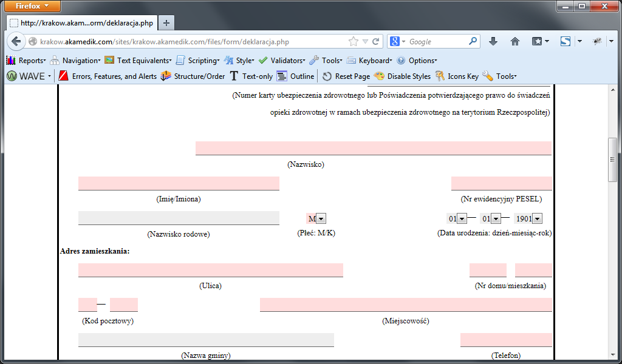Image resolution: width=622 pixels, height=364 pixels.
Task: Open the Firefox application menu
Action: pos(33,6)
